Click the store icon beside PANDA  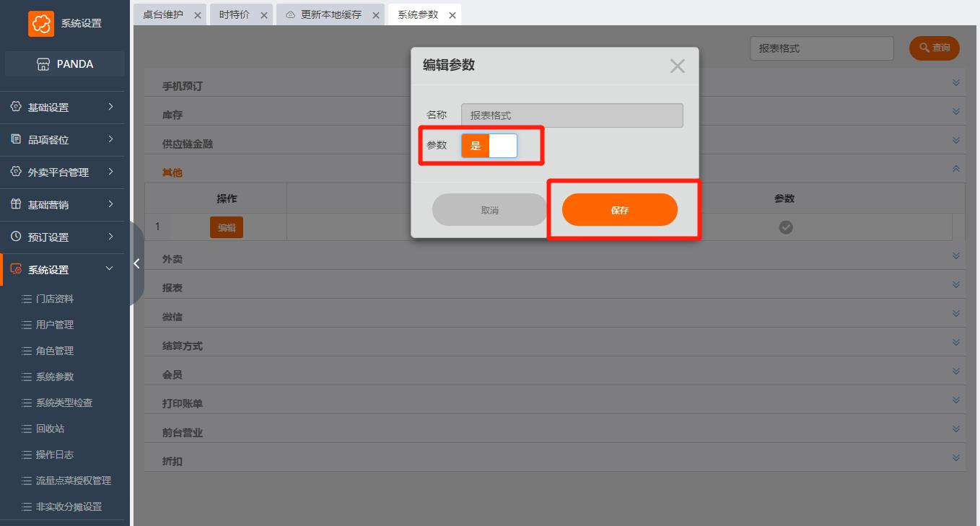pos(43,64)
